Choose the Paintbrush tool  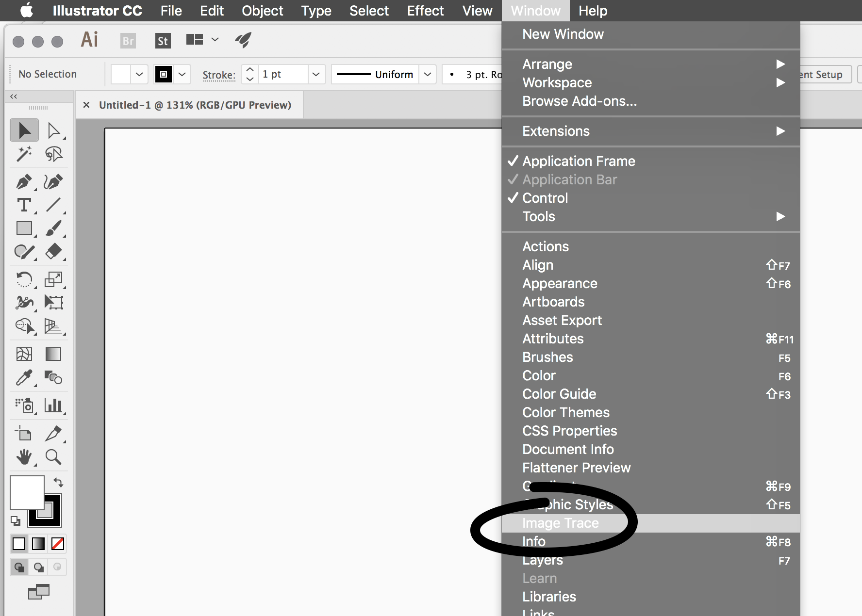tap(54, 228)
